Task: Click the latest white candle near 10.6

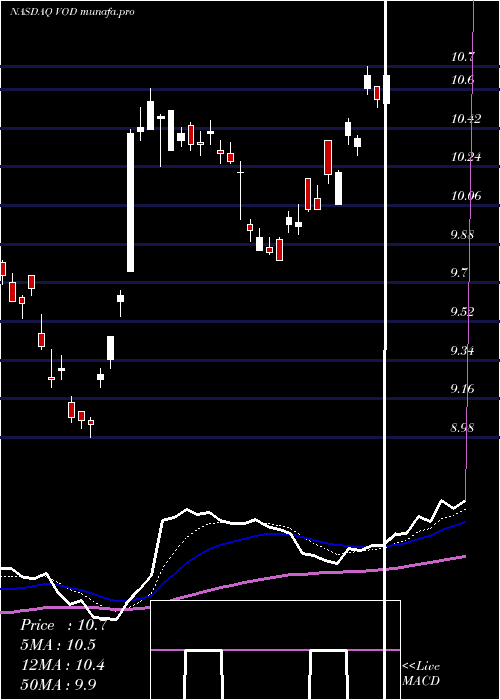Action: click(387, 89)
